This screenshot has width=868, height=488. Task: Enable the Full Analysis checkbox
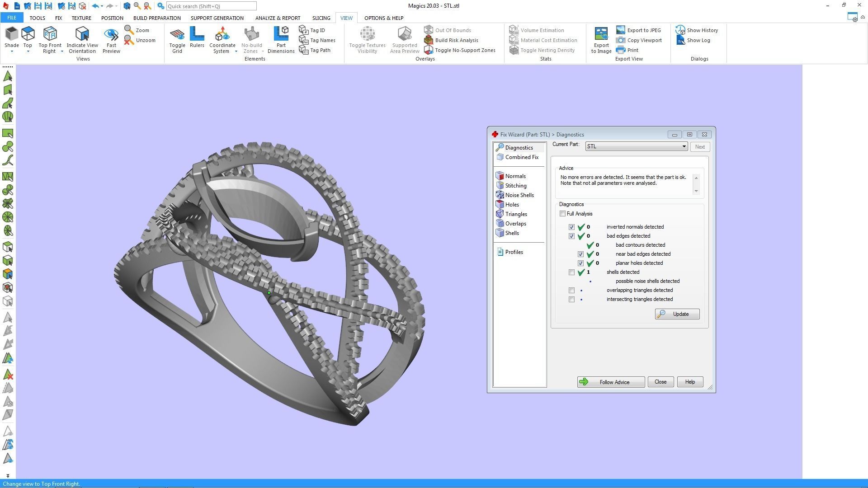[562, 214]
